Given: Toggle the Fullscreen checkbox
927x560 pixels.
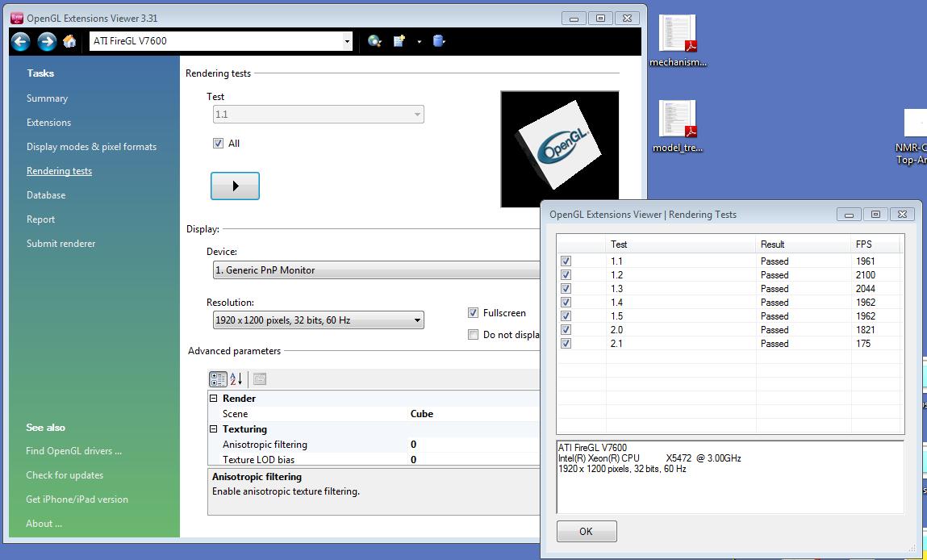Looking at the screenshot, I should pos(473,313).
